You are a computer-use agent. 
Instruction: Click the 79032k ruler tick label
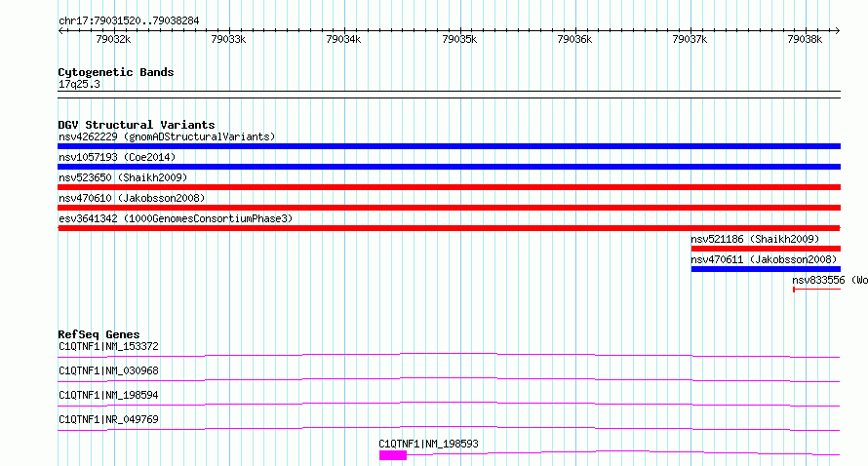(113, 39)
